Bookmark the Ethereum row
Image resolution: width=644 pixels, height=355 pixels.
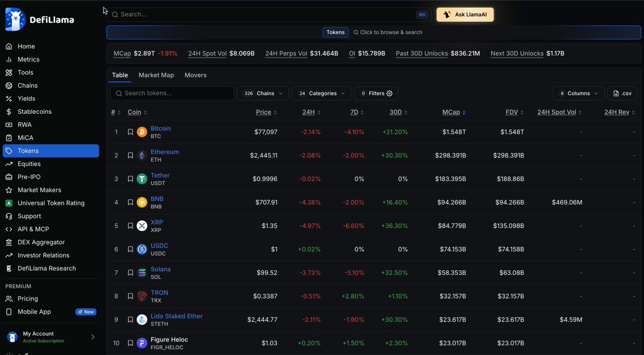point(130,156)
